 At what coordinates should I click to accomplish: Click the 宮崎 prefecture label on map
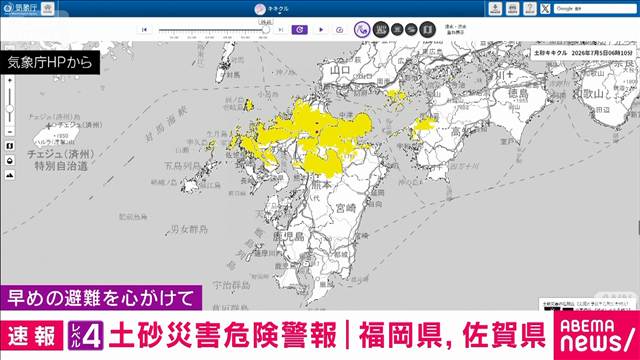(x=346, y=208)
